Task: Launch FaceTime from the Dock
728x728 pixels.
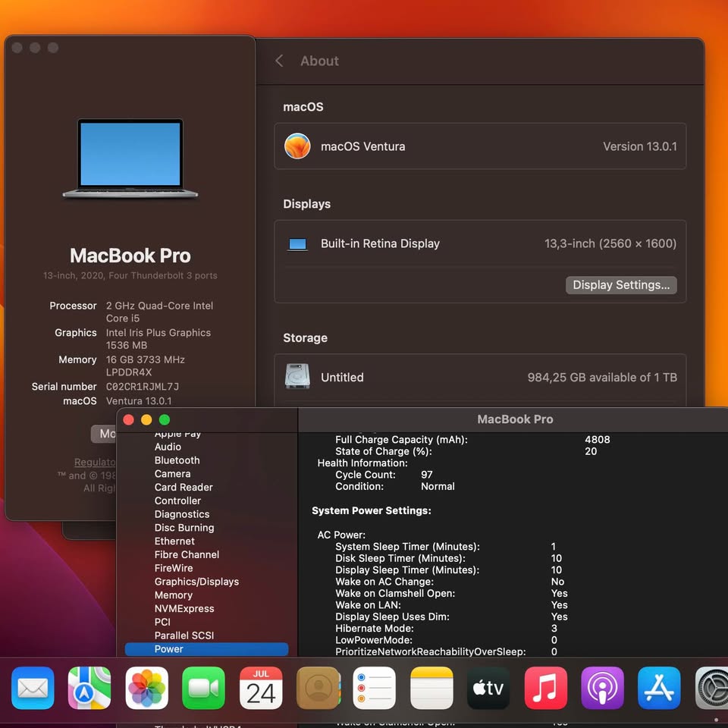Action: (204, 688)
